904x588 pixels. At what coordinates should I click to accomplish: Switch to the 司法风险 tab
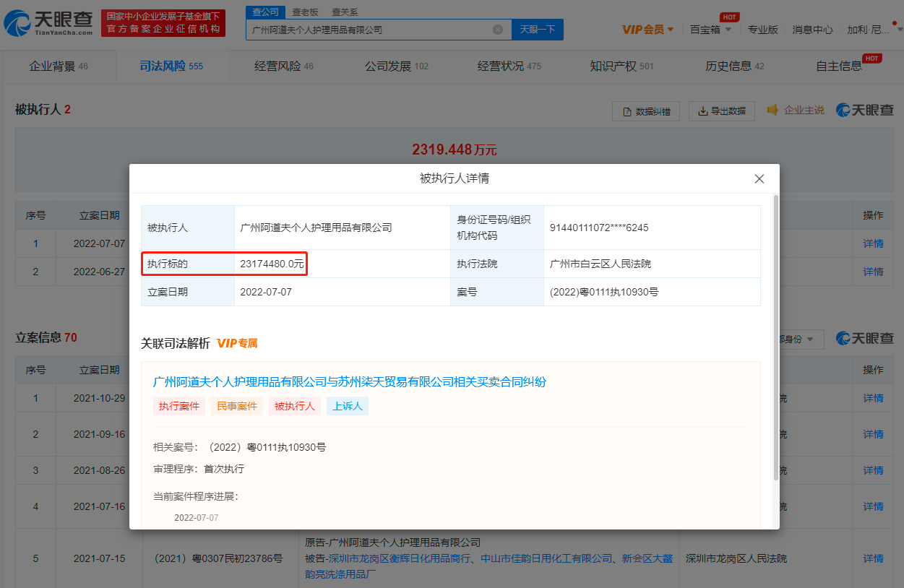tap(171, 66)
